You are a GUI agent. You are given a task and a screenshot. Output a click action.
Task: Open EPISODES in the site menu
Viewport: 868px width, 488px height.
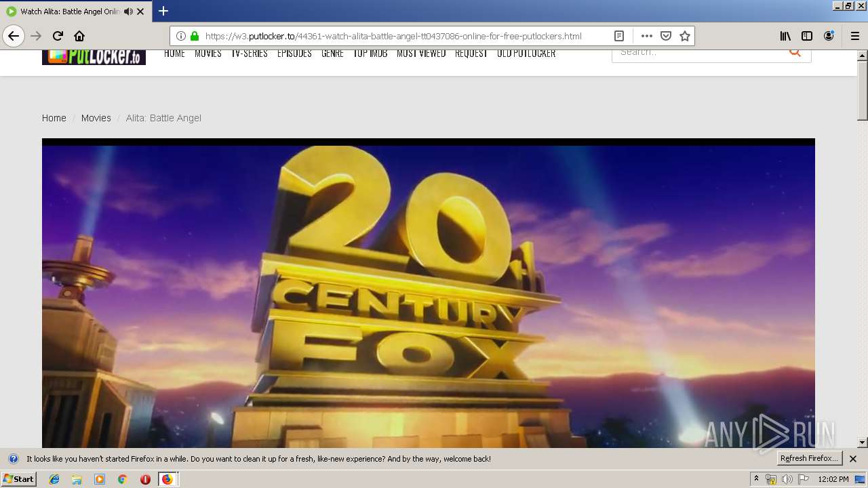pos(294,54)
